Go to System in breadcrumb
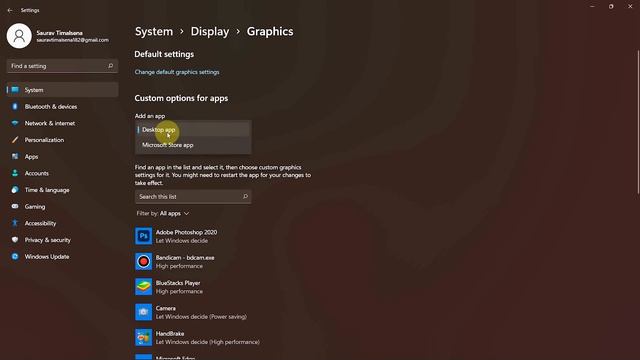Screen dimensions: 640x360 pos(154,31)
